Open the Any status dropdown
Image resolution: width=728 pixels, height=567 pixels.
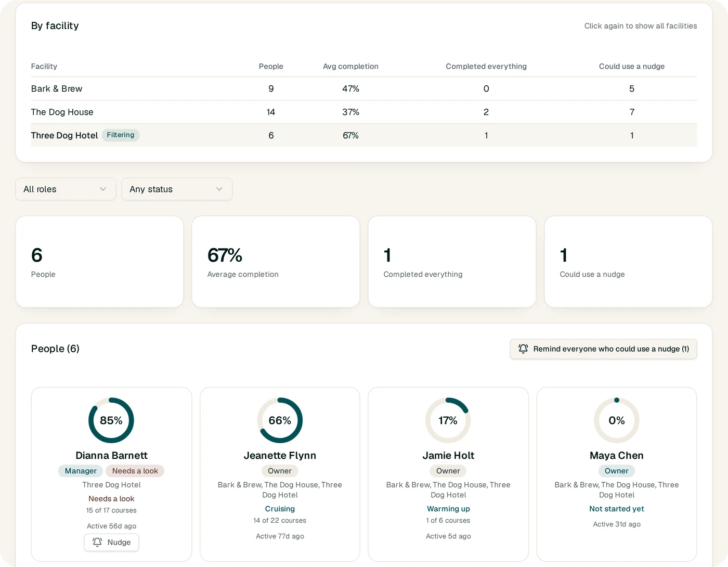click(177, 189)
